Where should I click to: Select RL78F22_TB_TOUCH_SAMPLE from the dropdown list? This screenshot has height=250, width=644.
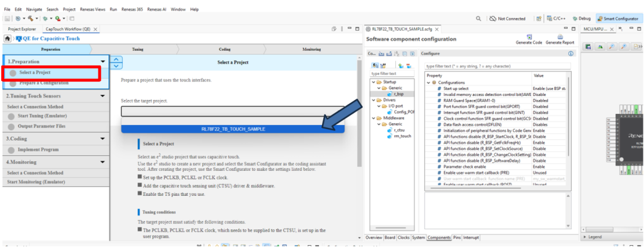click(x=233, y=129)
